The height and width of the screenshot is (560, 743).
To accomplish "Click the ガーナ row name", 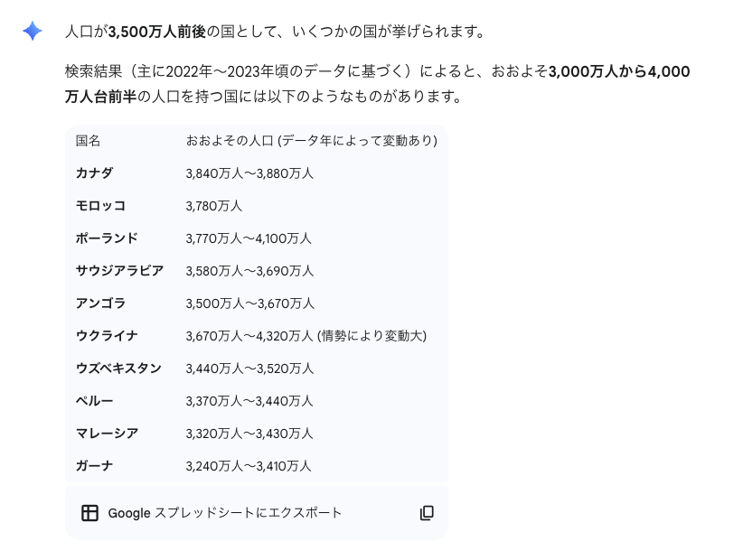I will (x=95, y=466).
